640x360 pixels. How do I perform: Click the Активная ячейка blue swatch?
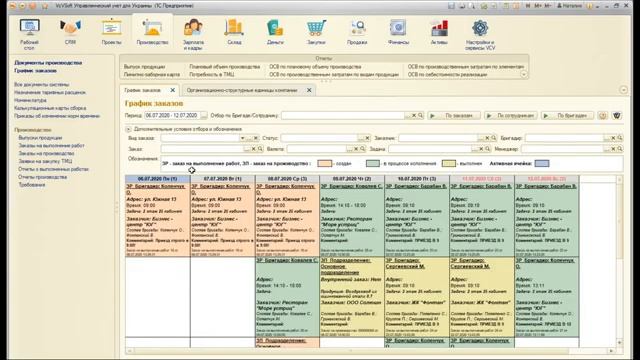(x=542, y=163)
